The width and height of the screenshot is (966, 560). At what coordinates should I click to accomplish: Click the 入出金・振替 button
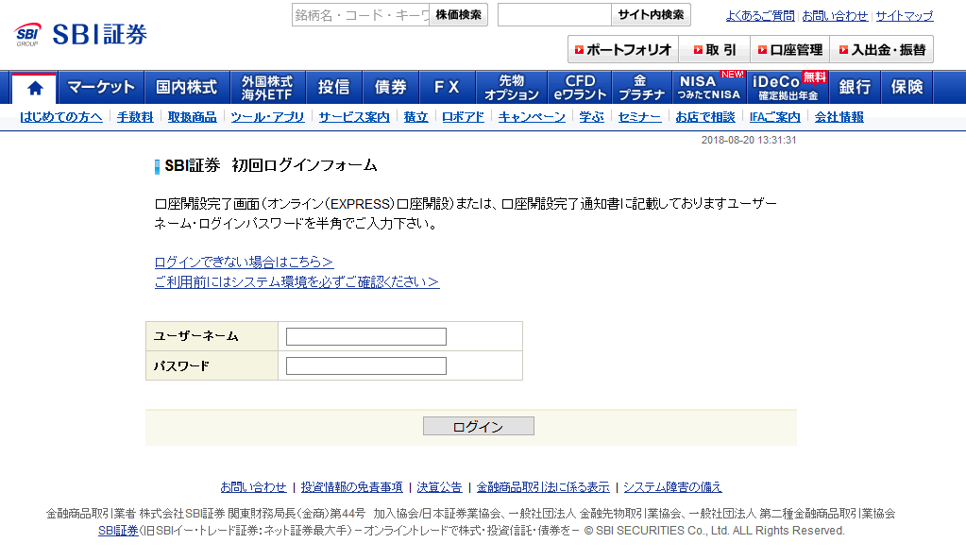point(882,50)
